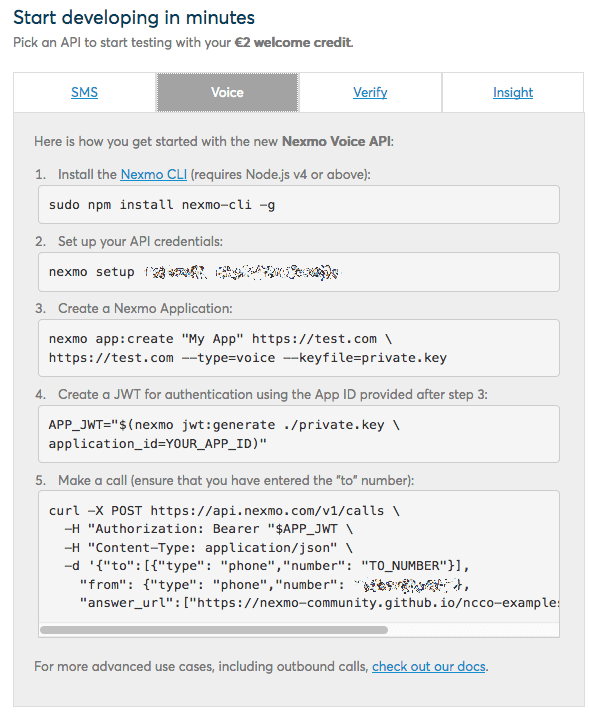Click the APP_JWT jwt:generate command line
Image resolution: width=589 pixels, height=715 pixels.
coord(224,425)
